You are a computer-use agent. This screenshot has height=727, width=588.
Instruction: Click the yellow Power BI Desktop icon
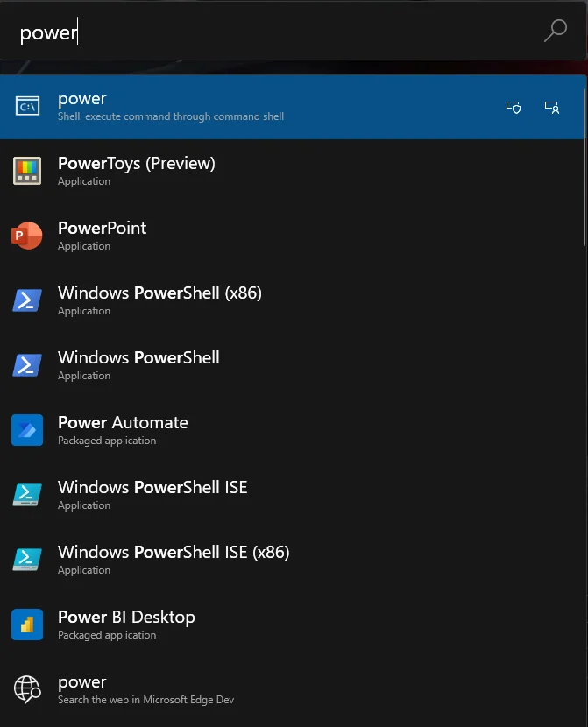(x=27, y=625)
